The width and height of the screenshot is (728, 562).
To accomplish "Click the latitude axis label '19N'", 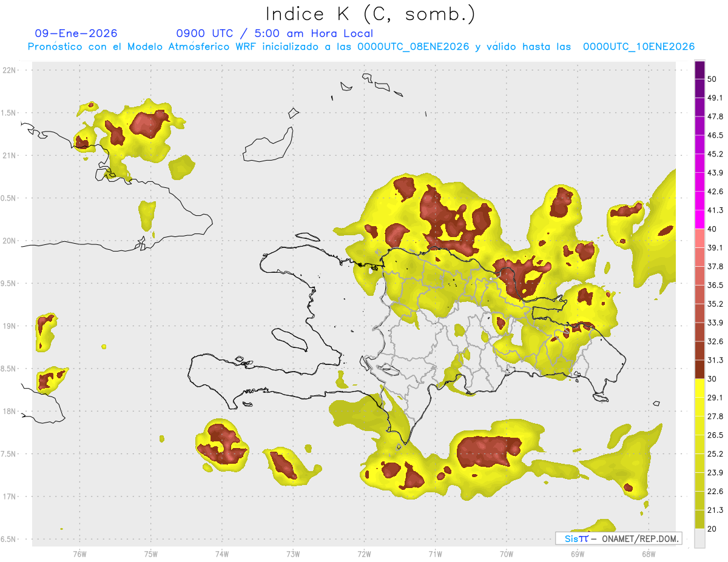I will (10, 326).
